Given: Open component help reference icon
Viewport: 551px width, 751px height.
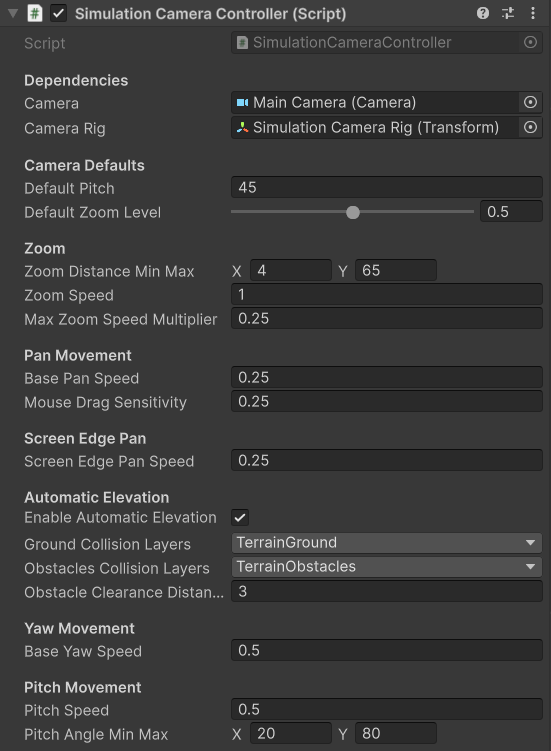Looking at the screenshot, I should (x=482, y=13).
